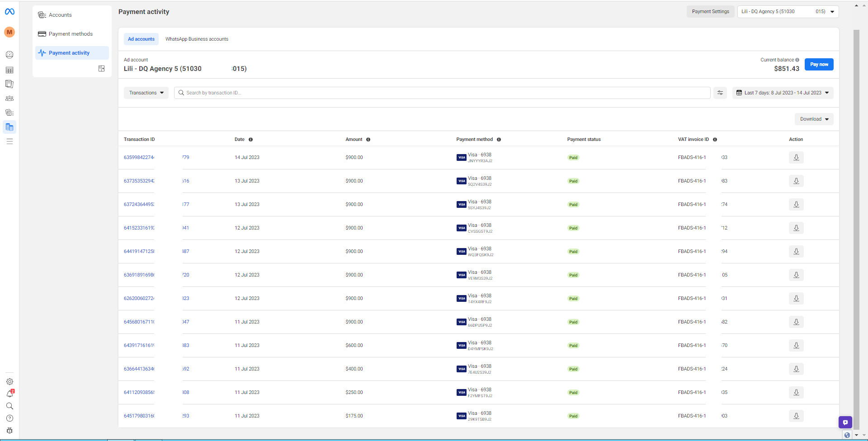Download invoice for the $600.00 transaction

(796, 346)
